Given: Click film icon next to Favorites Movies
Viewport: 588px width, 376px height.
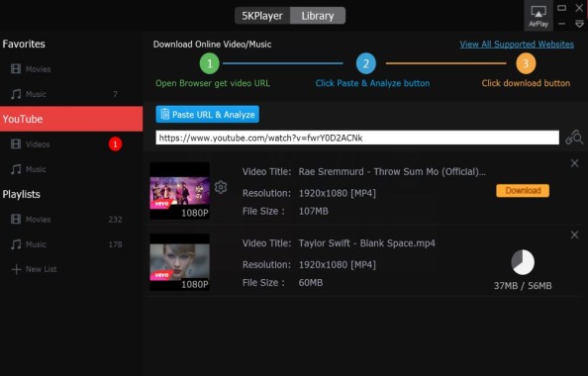Looking at the screenshot, I should 16,68.
